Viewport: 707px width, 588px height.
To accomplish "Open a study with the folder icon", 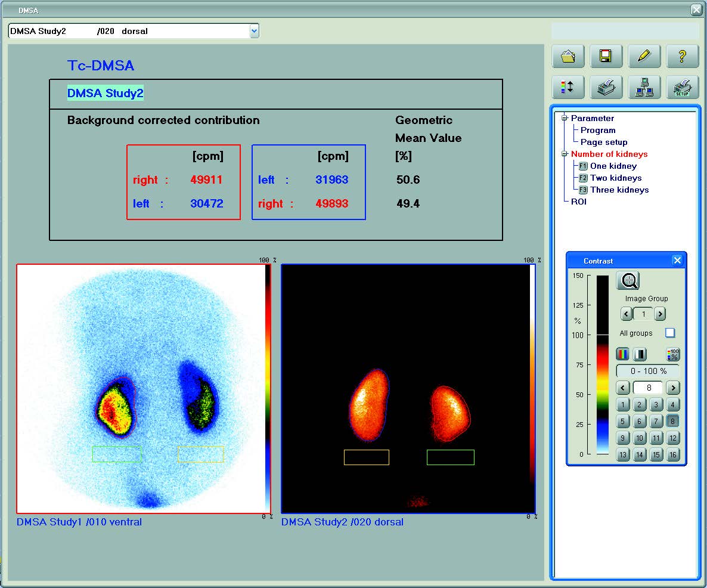I will click(568, 57).
